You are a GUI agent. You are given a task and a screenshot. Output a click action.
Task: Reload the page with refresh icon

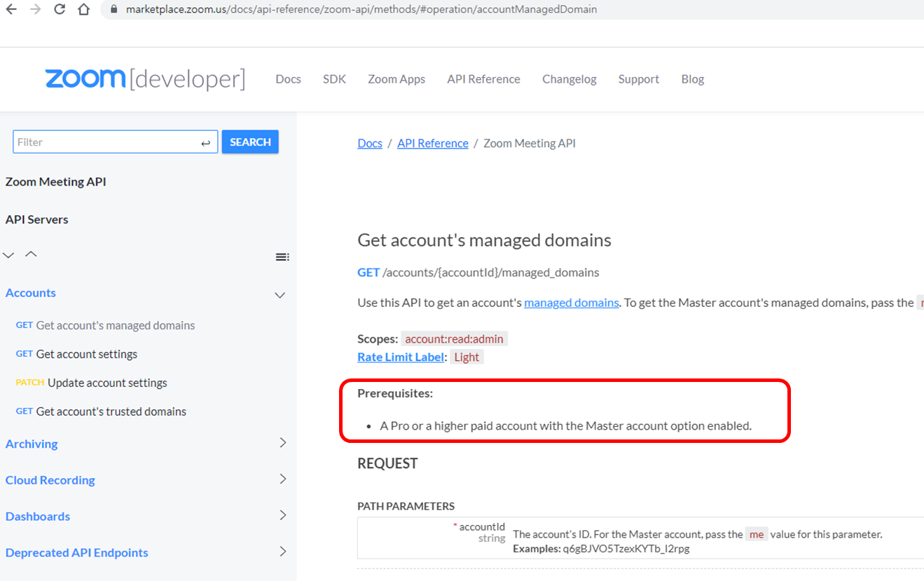60,10
